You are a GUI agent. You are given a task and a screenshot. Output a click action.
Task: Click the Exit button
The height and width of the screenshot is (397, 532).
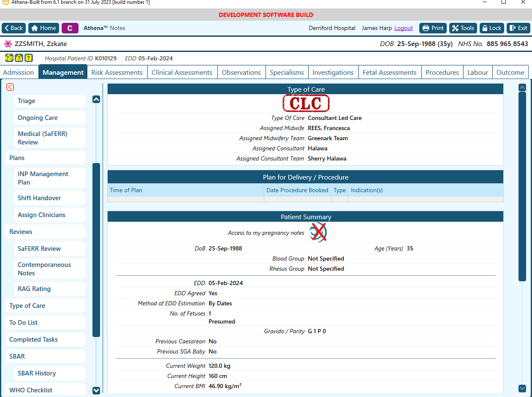pyautogui.click(x=518, y=28)
